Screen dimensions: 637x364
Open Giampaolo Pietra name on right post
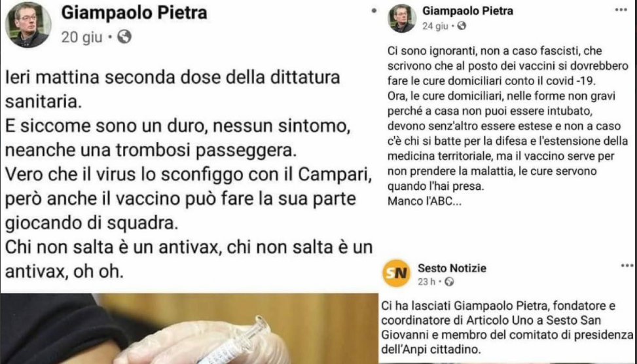[x=467, y=11]
